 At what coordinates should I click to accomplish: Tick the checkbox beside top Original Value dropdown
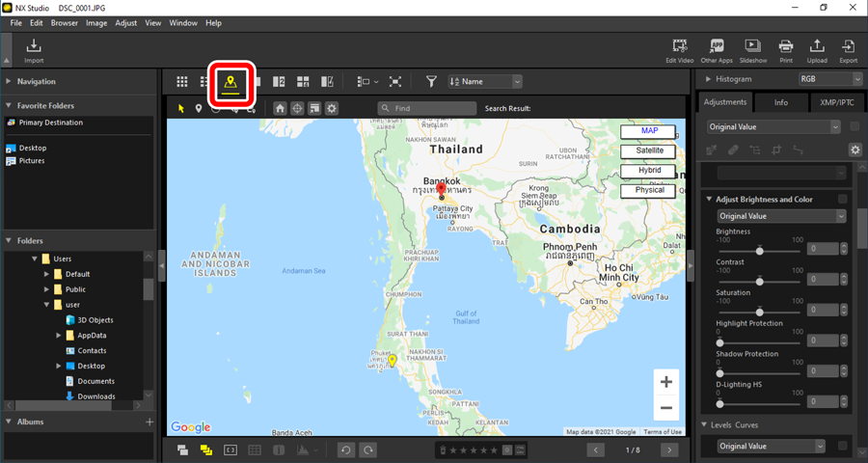point(854,126)
